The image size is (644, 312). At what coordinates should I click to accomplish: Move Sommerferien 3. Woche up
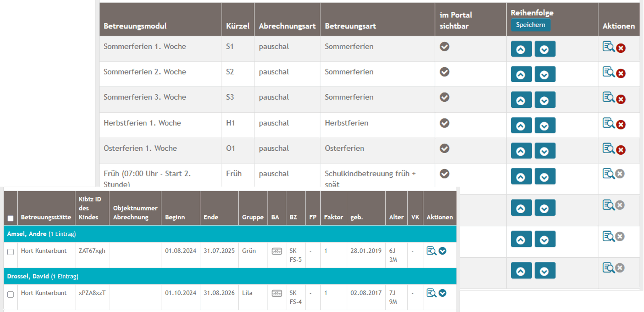[x=521, y=100]
